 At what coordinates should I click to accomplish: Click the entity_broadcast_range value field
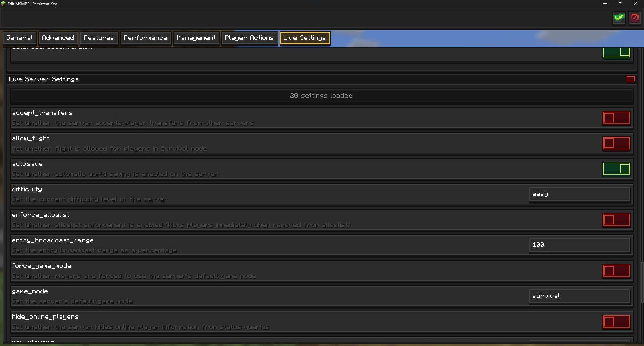(x=579, y=245)
